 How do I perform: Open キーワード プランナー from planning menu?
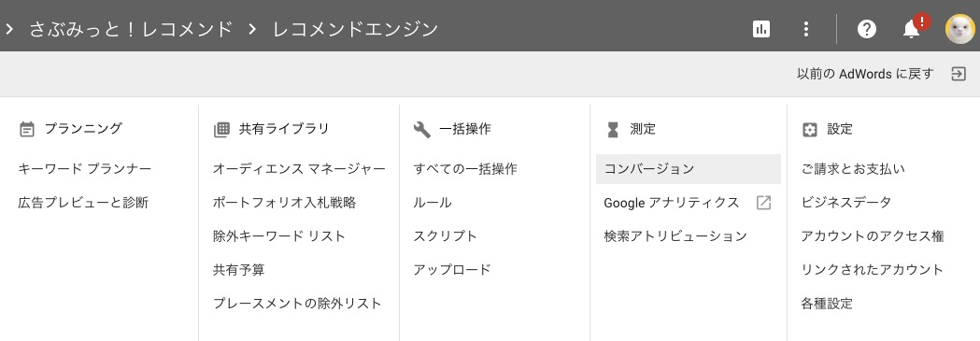(x=85, y=168)
